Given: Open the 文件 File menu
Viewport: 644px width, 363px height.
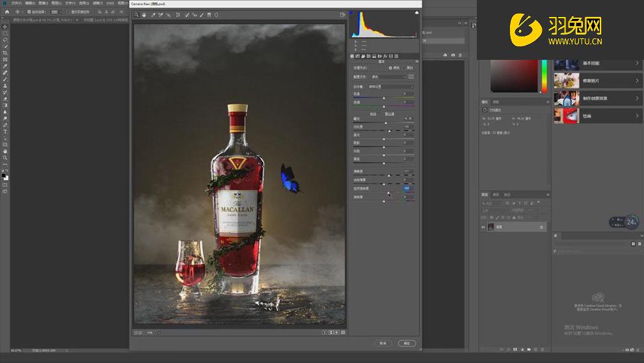Looking at the screenshot, I should [x=16, y=3].
